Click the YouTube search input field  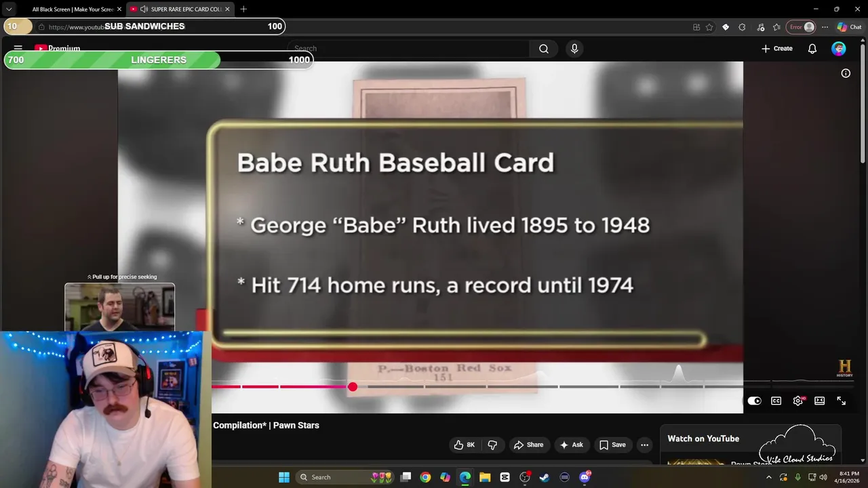(409, 49)
